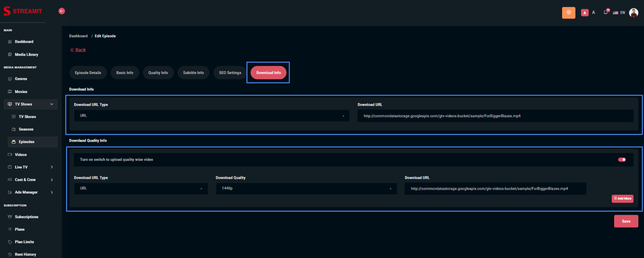Open user profile avatar menu
The height and width of the screenshot is (258, 644).
[634, 13]
